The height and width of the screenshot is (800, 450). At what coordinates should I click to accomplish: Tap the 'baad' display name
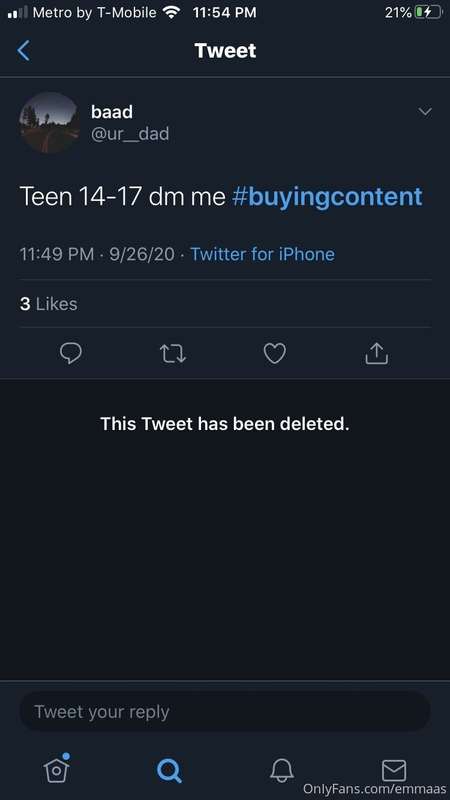point(112,112)
